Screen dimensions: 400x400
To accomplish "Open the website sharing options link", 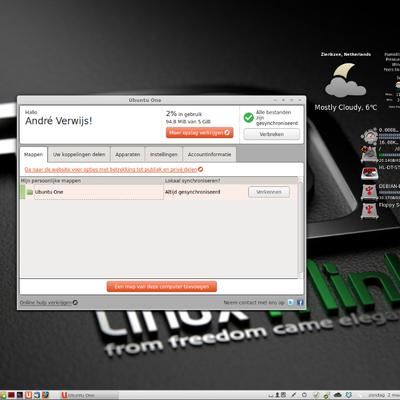I will pos(114,170).
